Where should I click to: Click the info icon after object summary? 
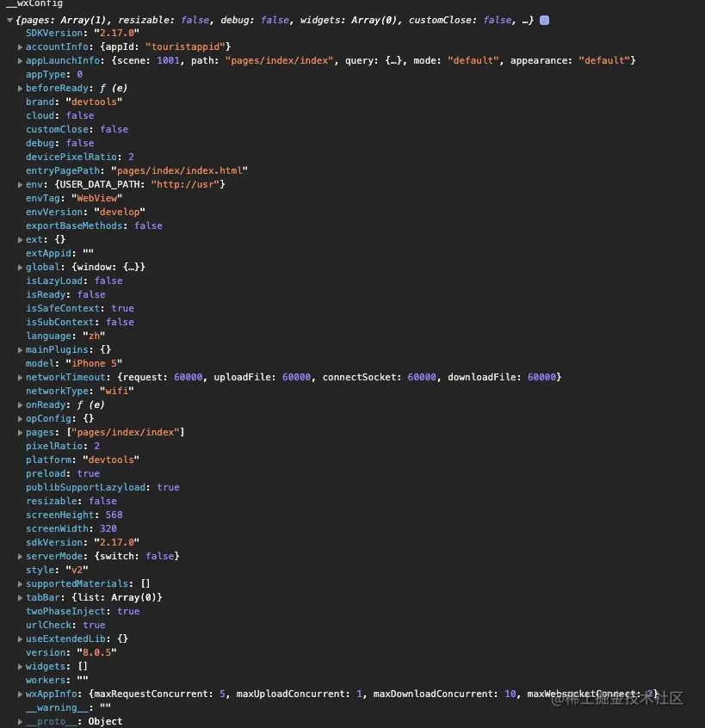(544, 20)
